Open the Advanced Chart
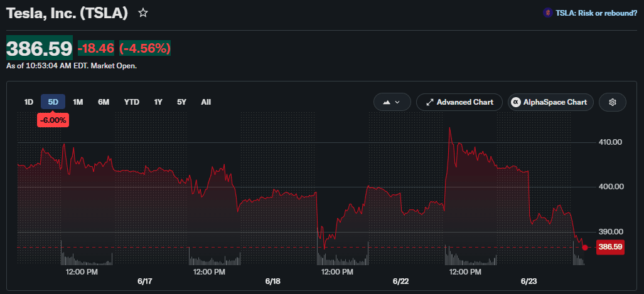 [x=459, y=102]
